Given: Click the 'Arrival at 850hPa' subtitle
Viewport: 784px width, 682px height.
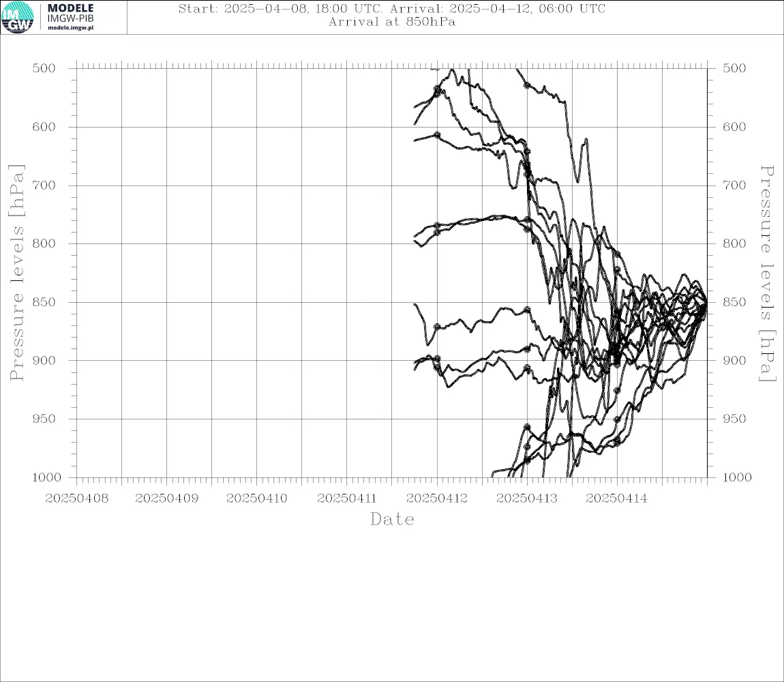Looking at the screenshot, I should click(x=392, y=22).
